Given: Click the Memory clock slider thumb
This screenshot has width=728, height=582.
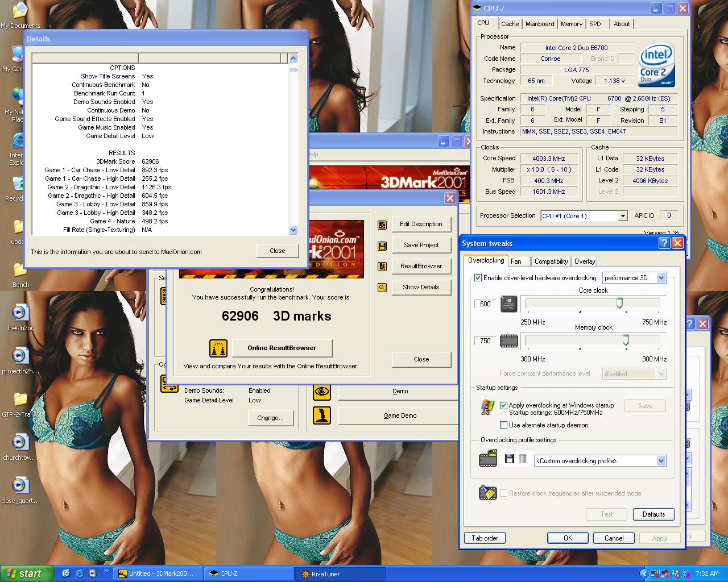Looking at the screenshot, I should point(626,340).
